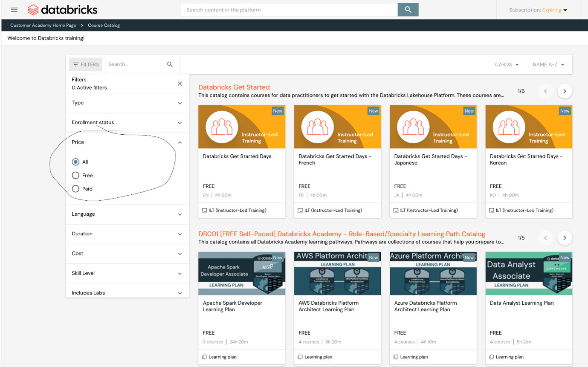The image size is (588, 367).
Task: Click Apache Spark Developer Learning Plan title
Action: (232, 306)
